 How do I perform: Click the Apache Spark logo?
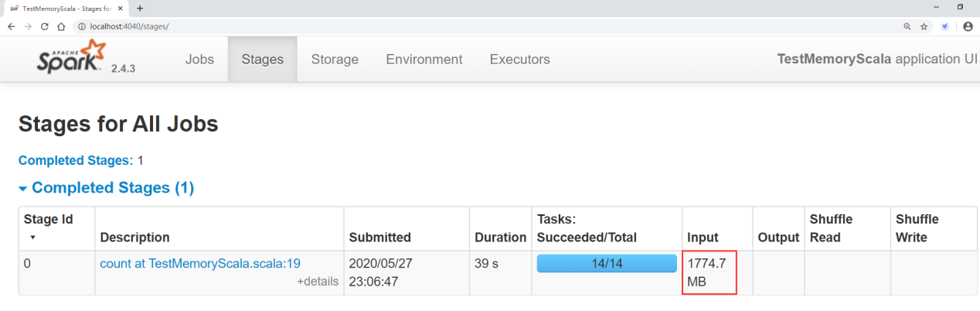(71, 58)
